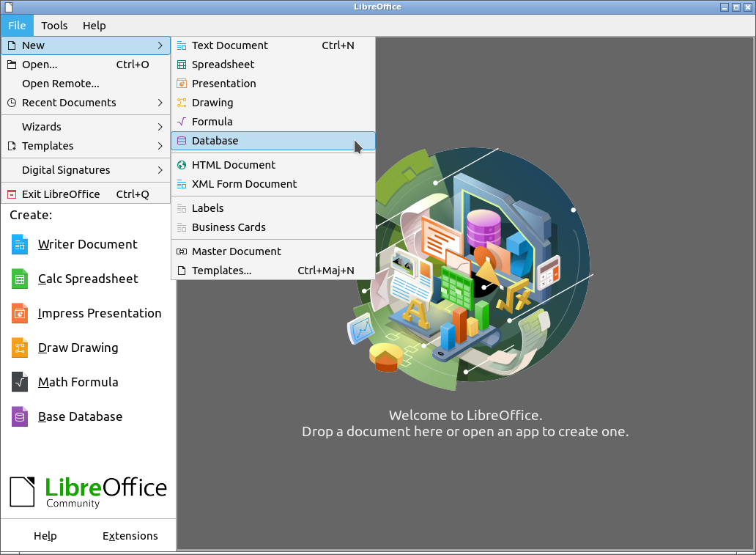
Task: Click the Text Document icon in submenu
Action: [x=182, y=45]
